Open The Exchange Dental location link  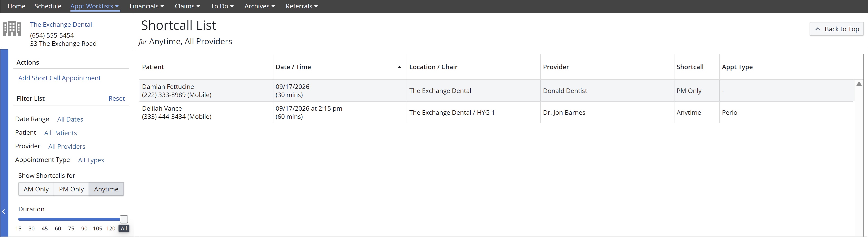[x=61, y=24]
